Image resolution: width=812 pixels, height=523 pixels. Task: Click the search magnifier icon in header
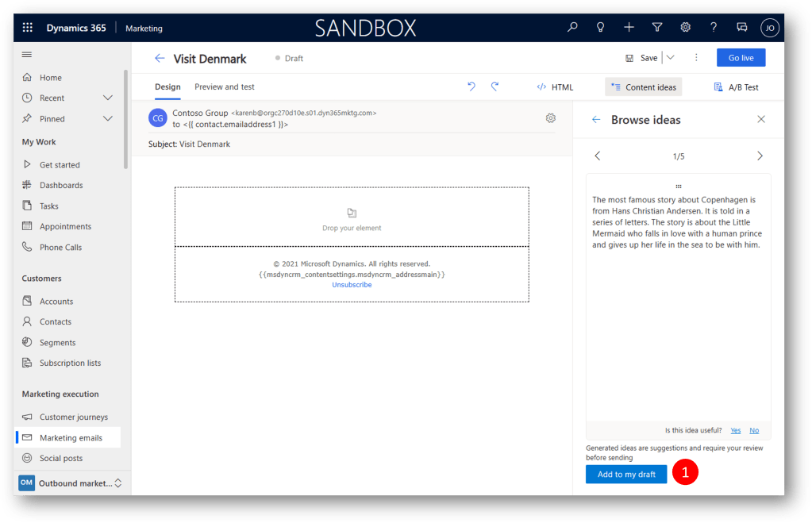coord(572,28)
